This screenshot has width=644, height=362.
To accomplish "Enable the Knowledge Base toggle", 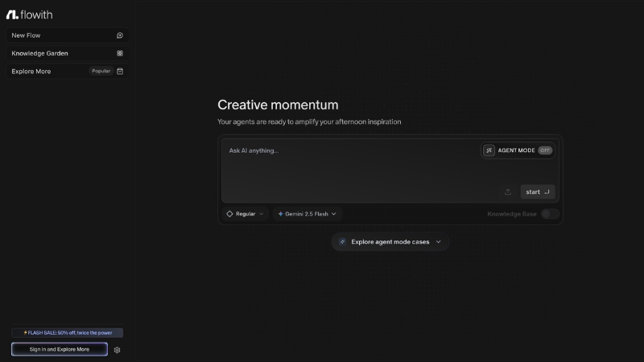I will pyautogui.click(x=549, y=214).
